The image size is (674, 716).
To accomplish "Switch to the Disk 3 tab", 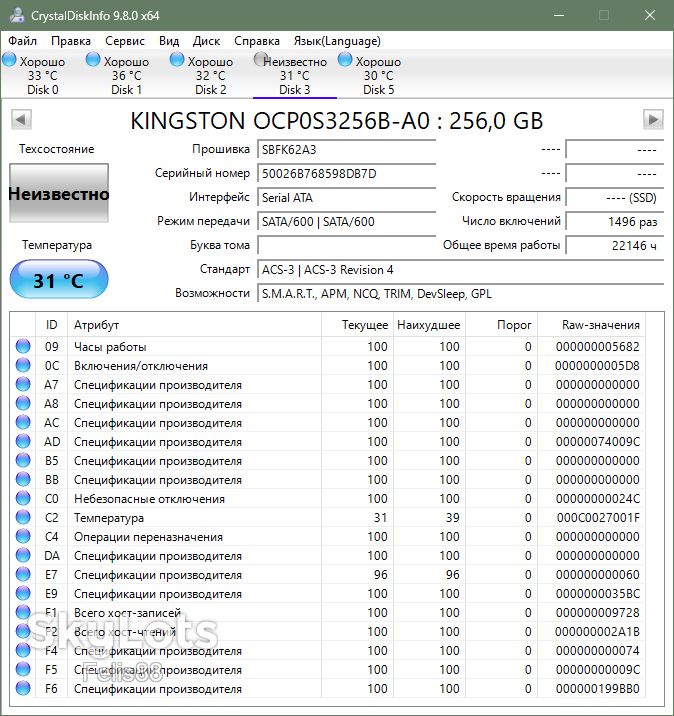I will 295,75.
